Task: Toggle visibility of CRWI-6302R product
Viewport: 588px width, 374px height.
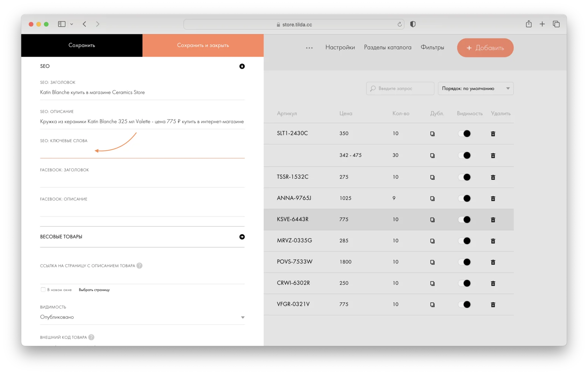Action: (464, 283)
